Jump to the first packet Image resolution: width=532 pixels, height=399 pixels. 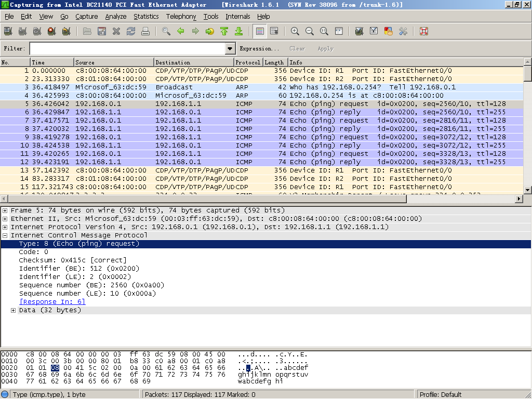(x=224, y=32)
